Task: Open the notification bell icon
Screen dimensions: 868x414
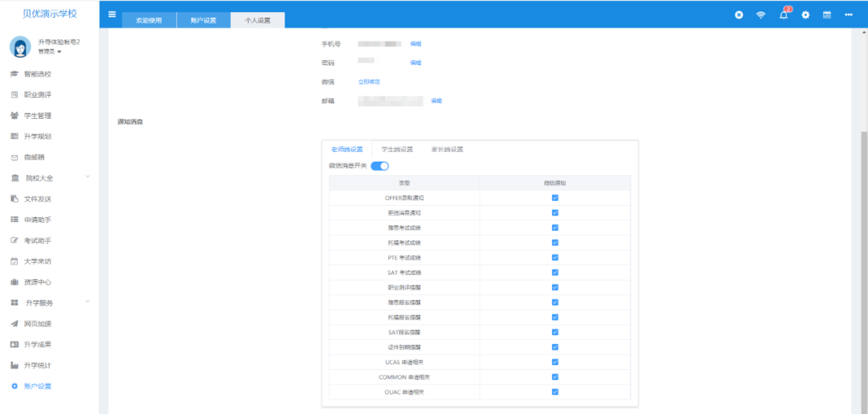Action: (784, 15)
